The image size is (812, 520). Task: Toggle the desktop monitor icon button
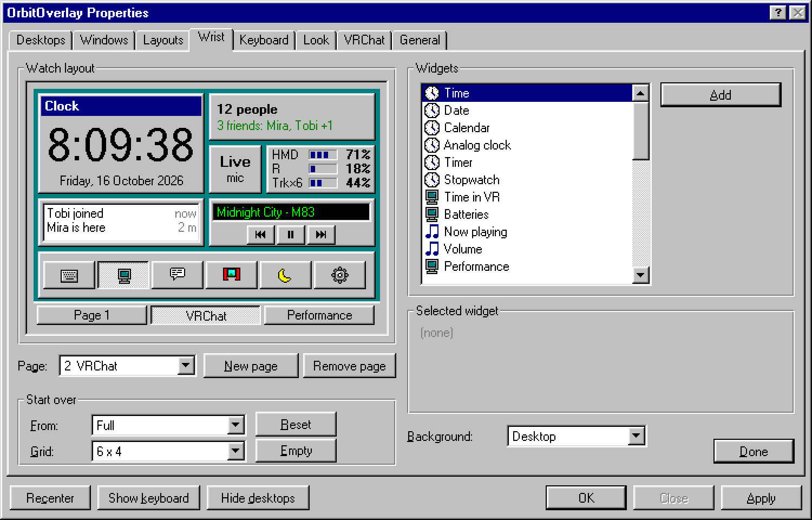click(x=123, y=275)
